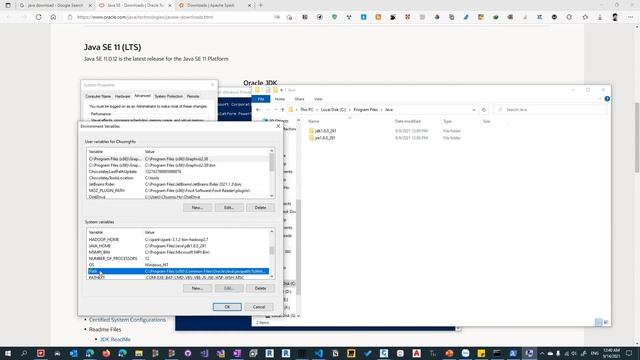Open taskbar search
The width and height of the screenshot is (640, 360).
click(x=24, y=353)
